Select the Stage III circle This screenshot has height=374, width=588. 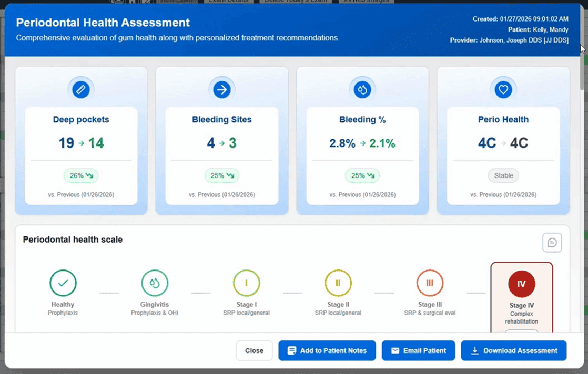tap(430, 283)
